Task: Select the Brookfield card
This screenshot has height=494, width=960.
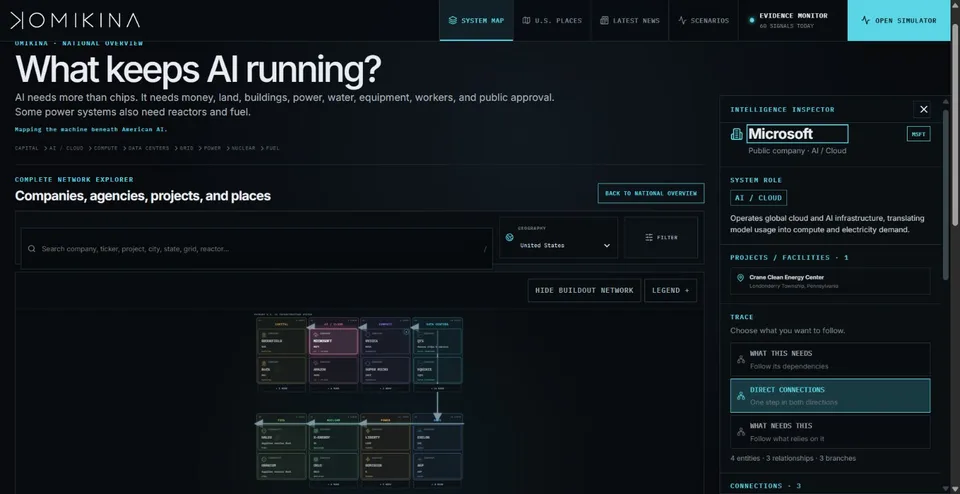Action: (x=282, y=342)
